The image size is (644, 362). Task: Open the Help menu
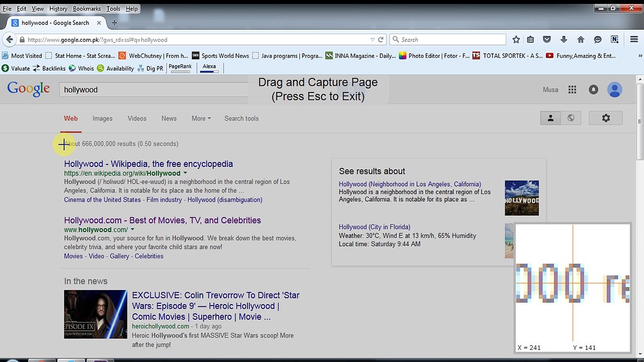point(132,9)
